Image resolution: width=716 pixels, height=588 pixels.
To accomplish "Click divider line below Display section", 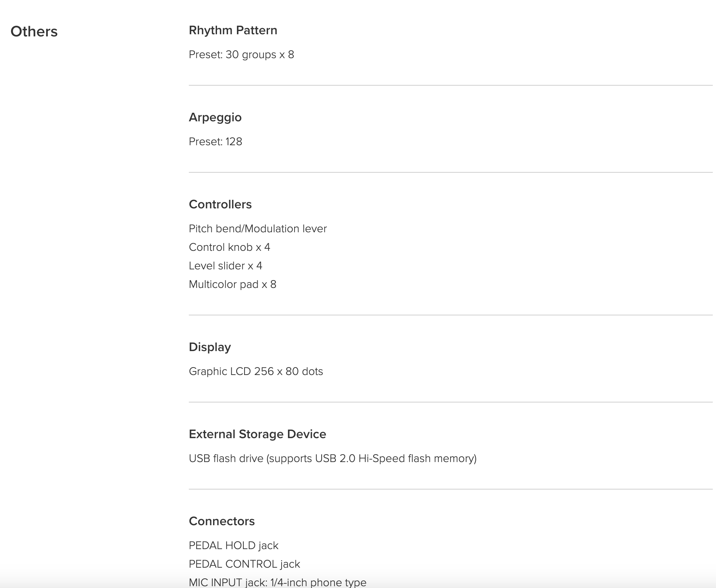I will (x=450, y=402).
